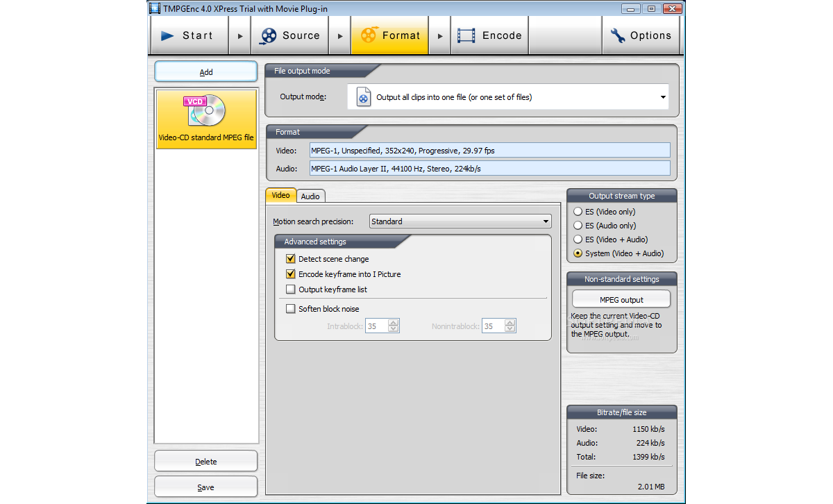Open the Options menu

coord(641,35)
